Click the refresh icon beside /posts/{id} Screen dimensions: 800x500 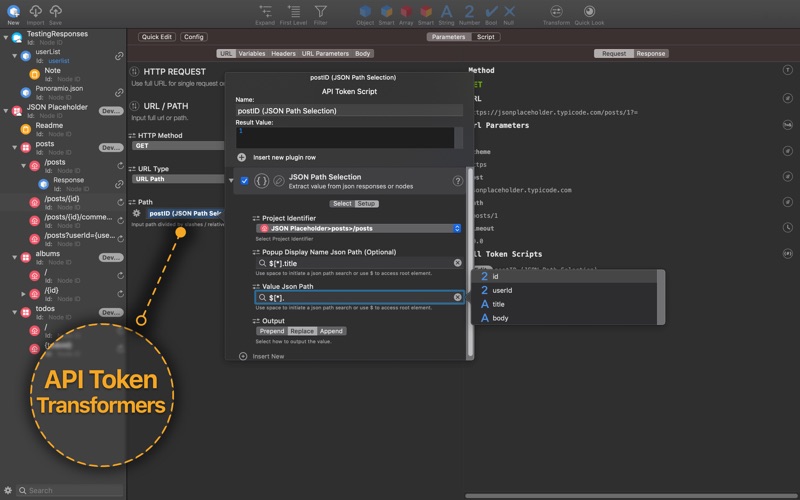120,203
